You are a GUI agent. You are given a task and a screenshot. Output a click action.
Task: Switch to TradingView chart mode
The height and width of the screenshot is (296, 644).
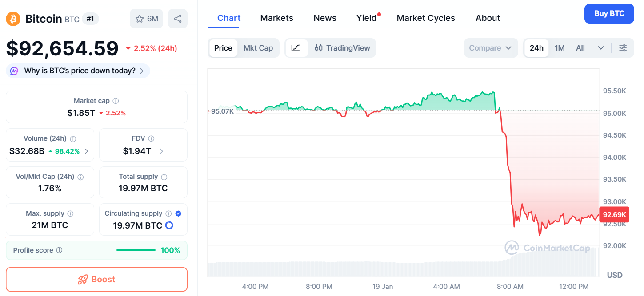[342, 48]
